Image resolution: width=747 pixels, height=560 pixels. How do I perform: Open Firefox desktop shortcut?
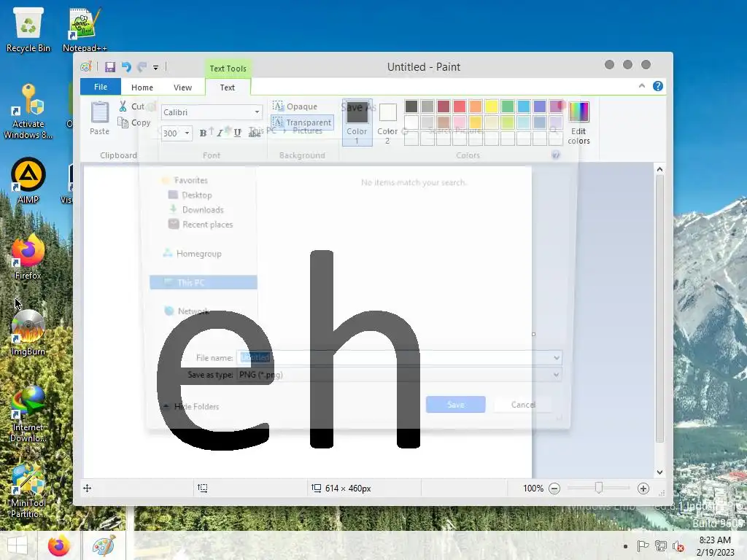(28, 256)
